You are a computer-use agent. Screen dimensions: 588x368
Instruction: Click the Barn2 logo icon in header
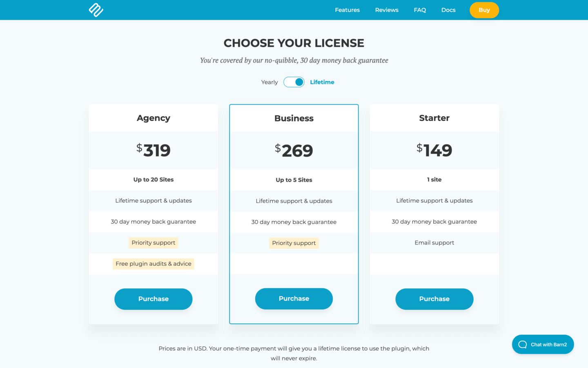96,10
